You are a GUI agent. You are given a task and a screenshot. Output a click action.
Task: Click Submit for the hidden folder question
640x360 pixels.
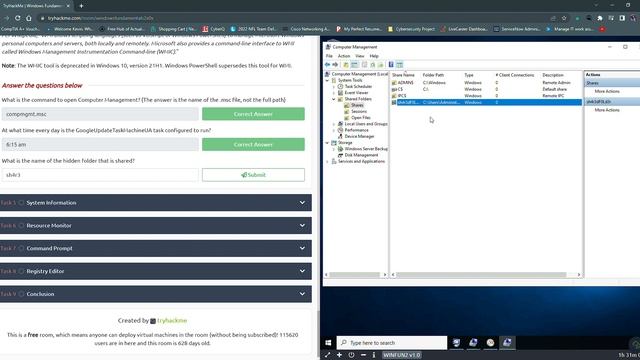[253, 175]
